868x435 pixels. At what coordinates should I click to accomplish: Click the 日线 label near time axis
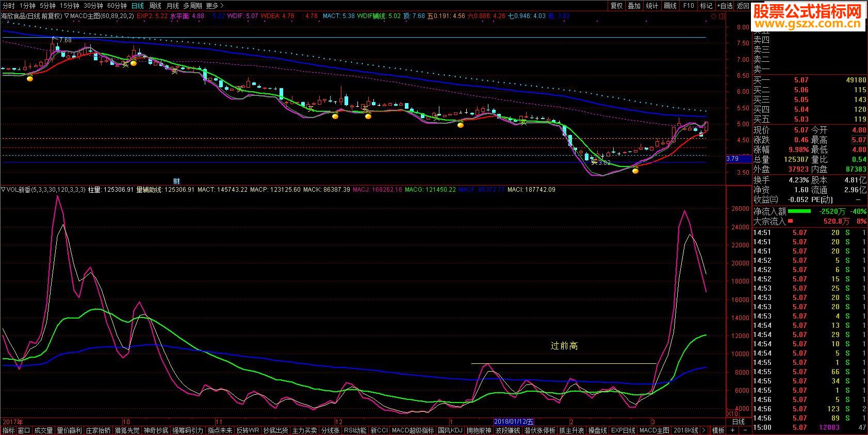739,422
